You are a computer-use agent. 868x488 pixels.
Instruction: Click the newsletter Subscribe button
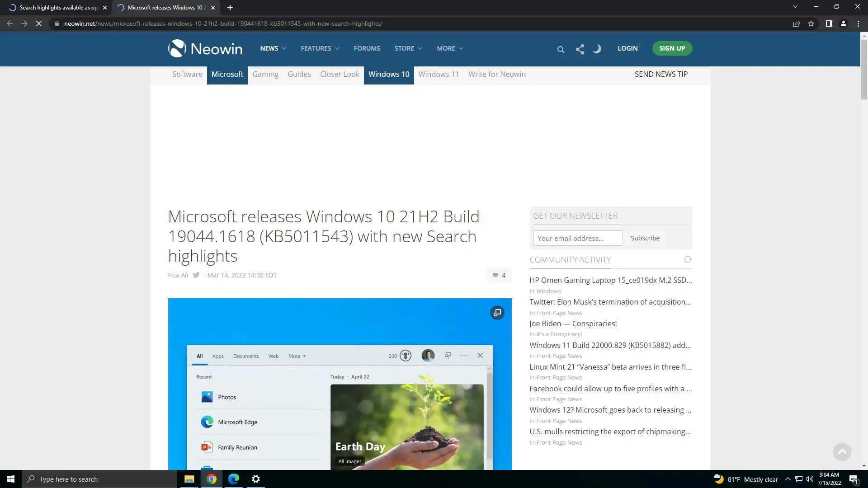pyautogui.click(x=645, y=238)
